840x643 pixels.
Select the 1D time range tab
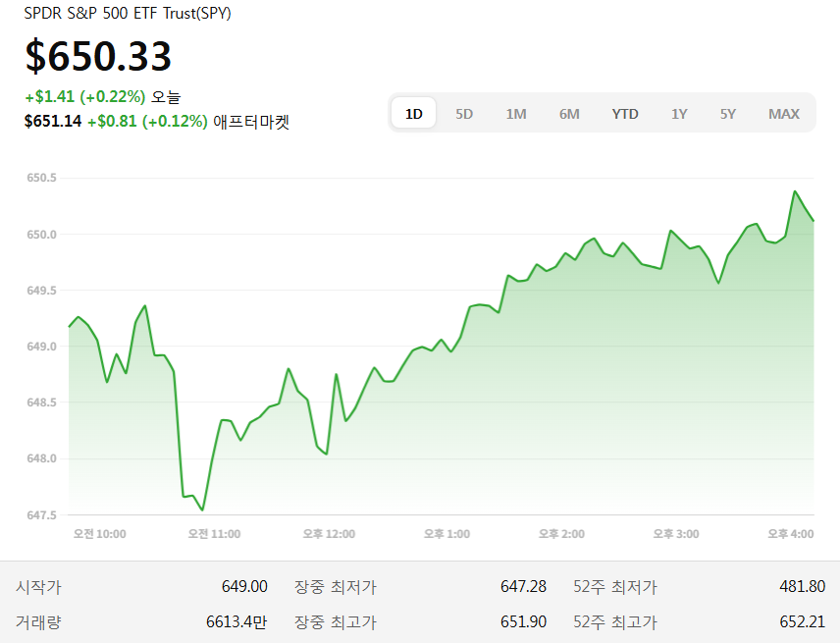(x=413, y=114)
